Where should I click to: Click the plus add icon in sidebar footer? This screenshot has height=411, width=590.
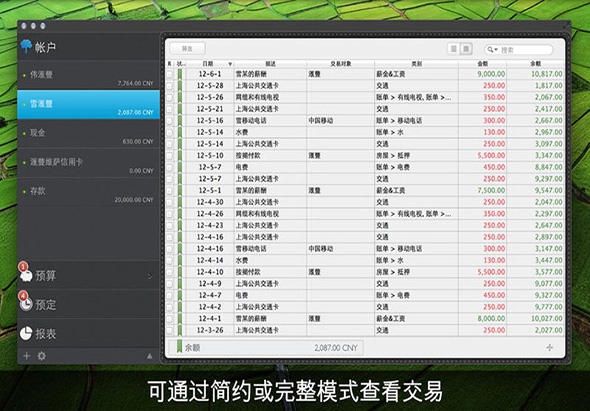click(27, 356)
